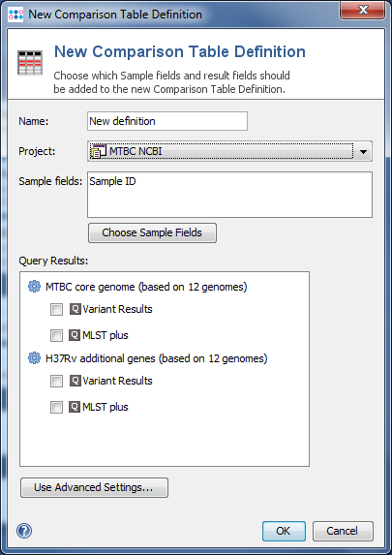Click the Cancel button
The width and height of the screenshot is (392, 555).
343,531
